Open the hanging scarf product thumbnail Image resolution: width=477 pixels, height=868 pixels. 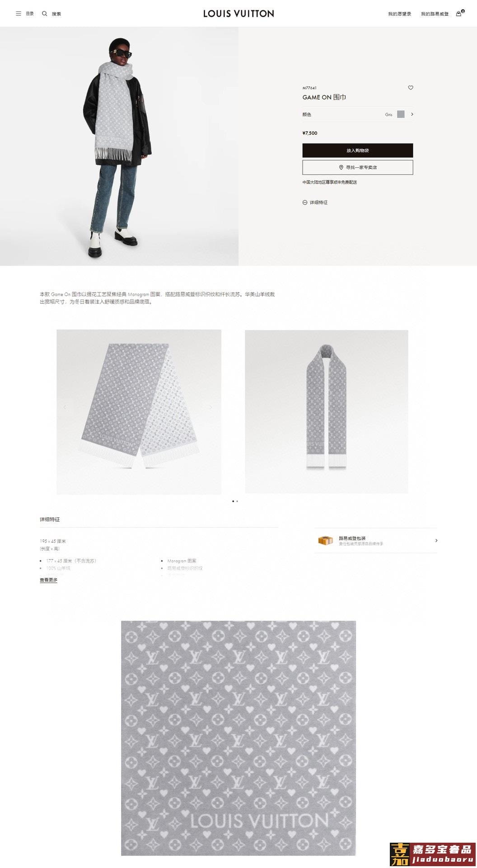[x=327, y=411]
